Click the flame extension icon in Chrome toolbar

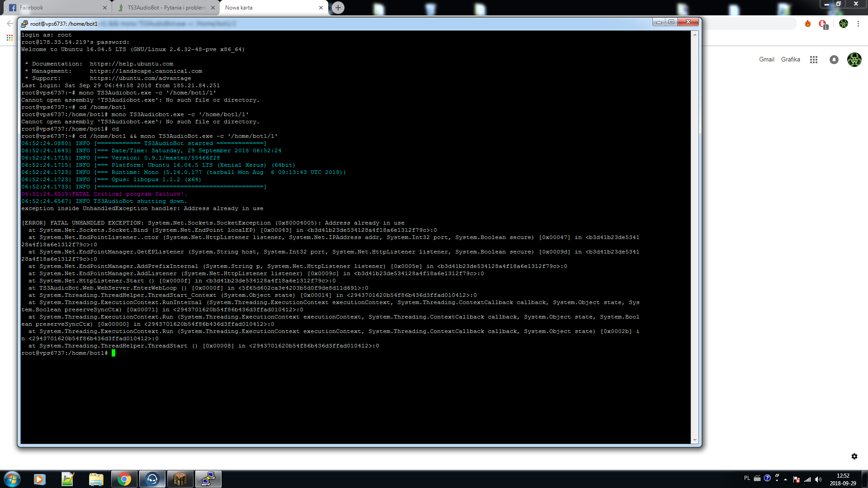coord(808,23)
